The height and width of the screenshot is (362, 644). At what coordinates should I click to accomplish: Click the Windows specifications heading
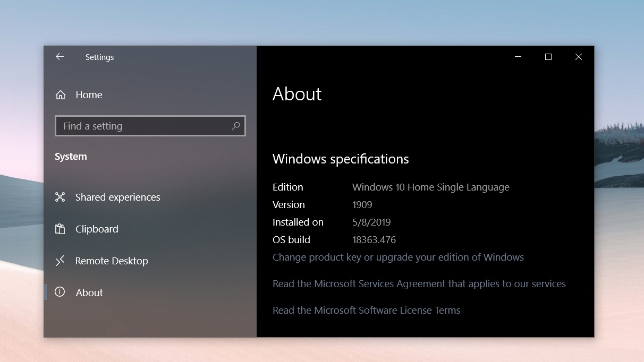point(341,159)
